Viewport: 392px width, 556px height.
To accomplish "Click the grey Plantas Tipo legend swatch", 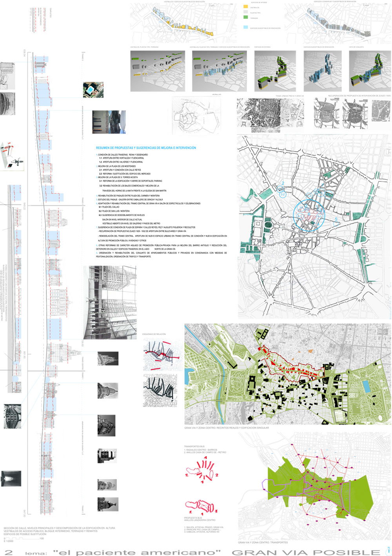I will coord(246,13).
